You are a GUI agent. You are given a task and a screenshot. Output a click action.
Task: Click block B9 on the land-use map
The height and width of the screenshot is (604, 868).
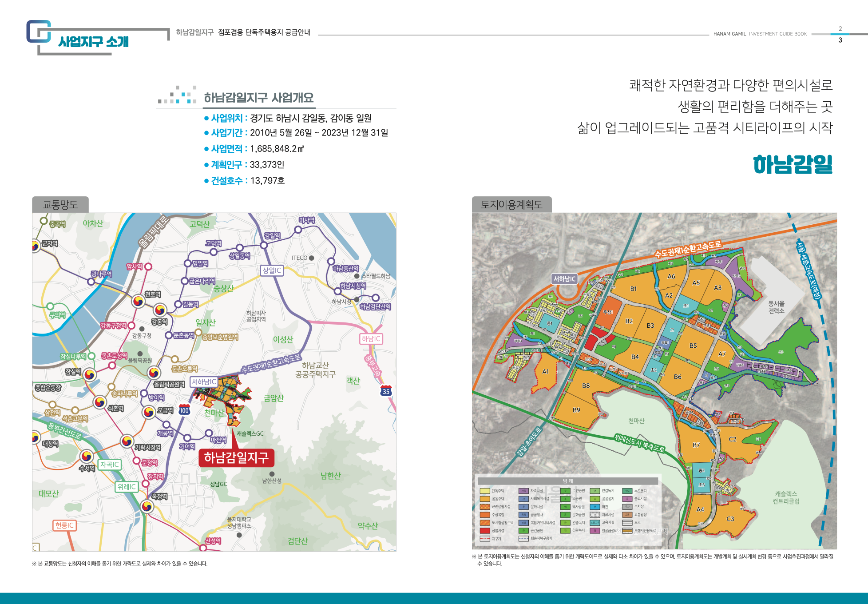pos(576,410)
